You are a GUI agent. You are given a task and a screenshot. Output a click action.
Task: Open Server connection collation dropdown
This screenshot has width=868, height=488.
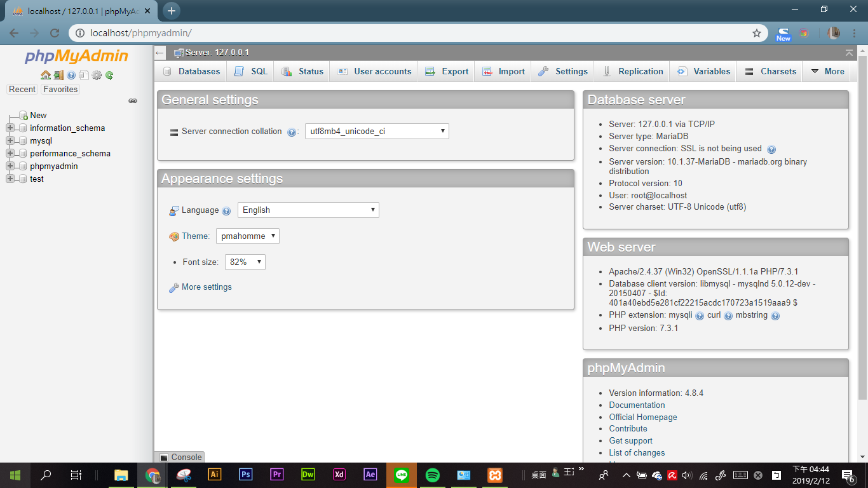tap(377, 132)
